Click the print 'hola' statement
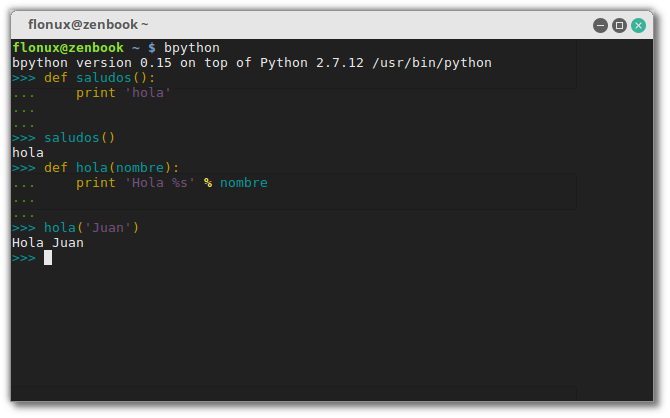Image resolution: width=670 pixels, height=418 pixels. pyautogui.click(x=123, y=93)
